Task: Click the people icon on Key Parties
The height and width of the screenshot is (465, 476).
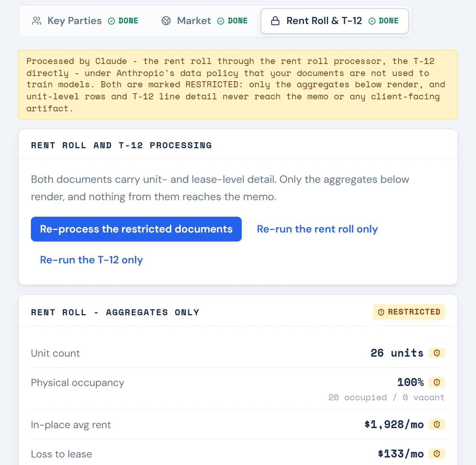Action: (x=37, y=21)
